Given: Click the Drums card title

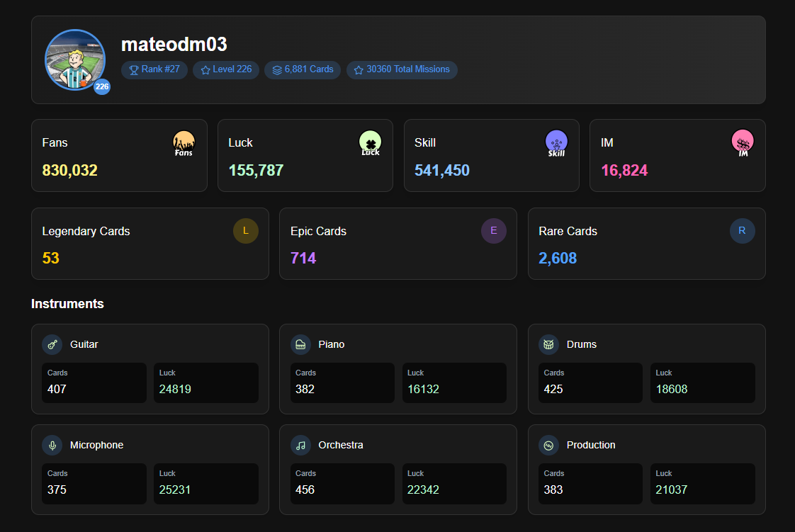Looking at the screenshot, I should point(582,344).
